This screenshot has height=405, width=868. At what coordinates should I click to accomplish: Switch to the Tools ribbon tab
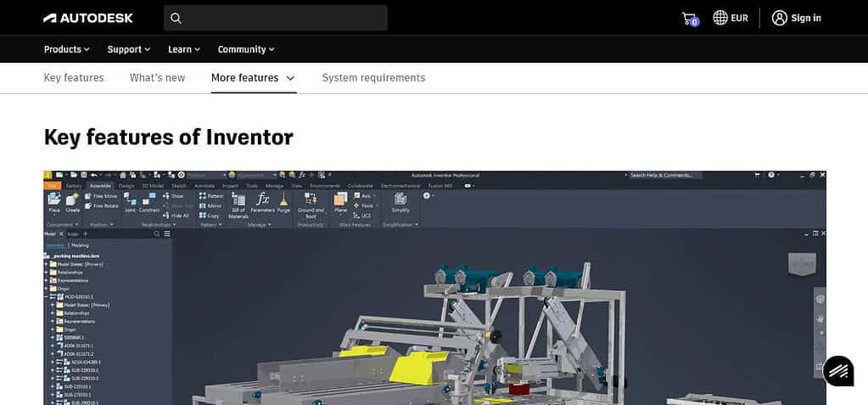pyautogui.click(x=252, y=186)
